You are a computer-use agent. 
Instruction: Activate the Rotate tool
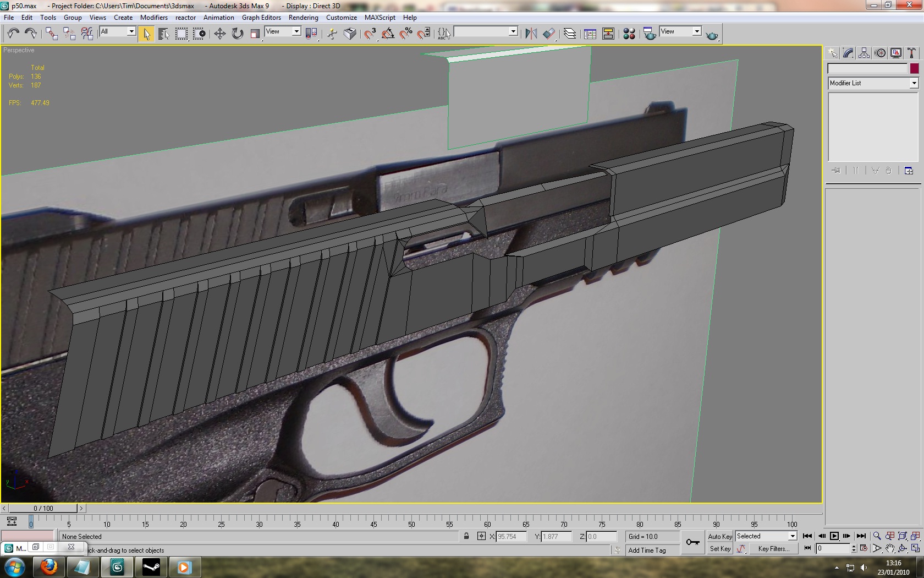237,34
